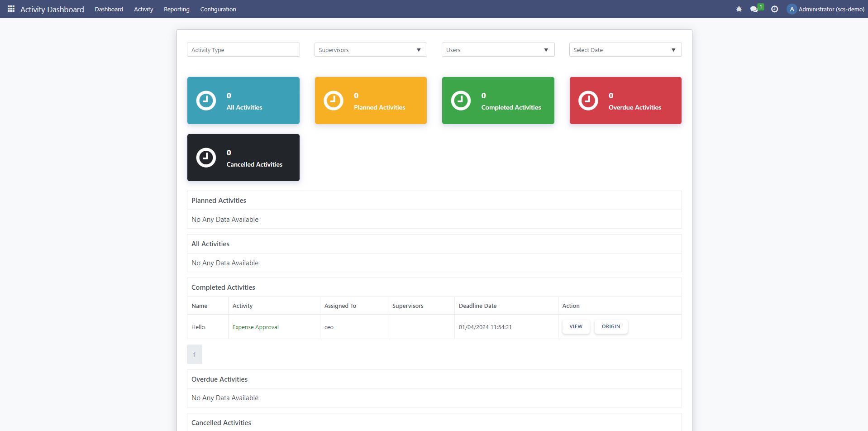Switch to the Activity section
The width and height of the screenshot is (868, 431).
tap(143, 9)
